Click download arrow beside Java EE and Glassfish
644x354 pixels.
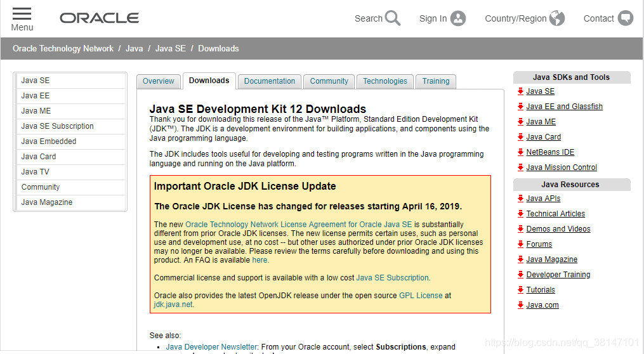point(520,107)
